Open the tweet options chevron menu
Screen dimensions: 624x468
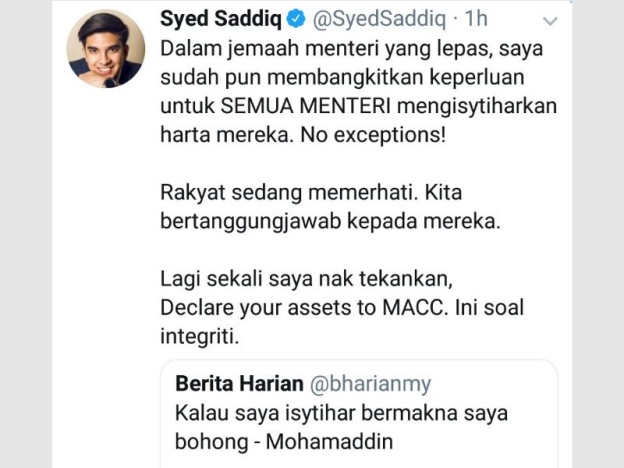coord(548,22)
